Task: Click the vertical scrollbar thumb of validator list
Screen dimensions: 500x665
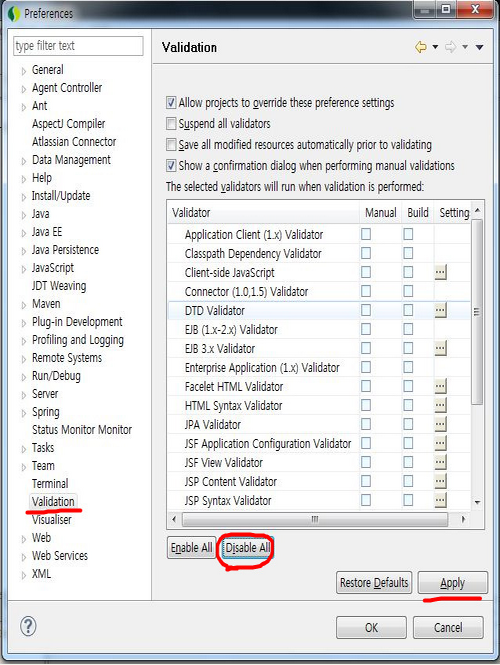Action: tap(477, 312)
